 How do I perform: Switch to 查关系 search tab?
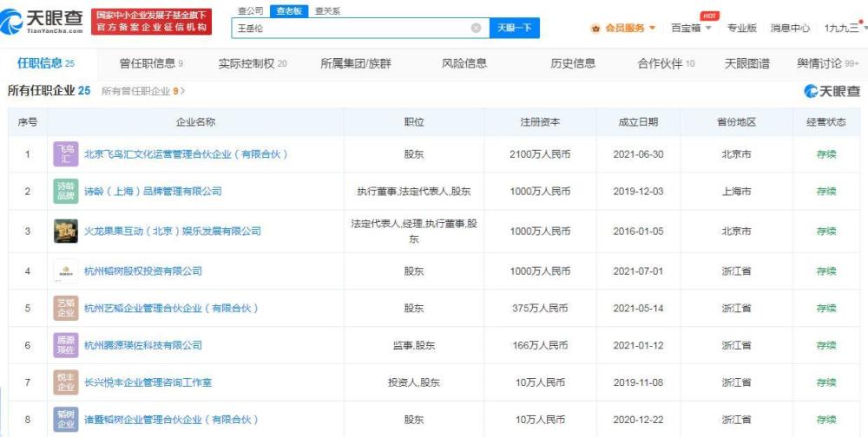328,11
